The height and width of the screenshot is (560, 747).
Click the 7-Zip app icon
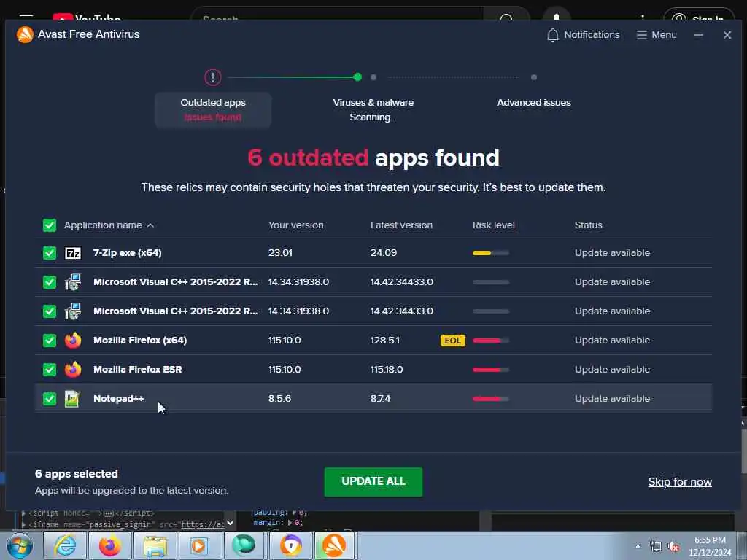click(73, 253)
